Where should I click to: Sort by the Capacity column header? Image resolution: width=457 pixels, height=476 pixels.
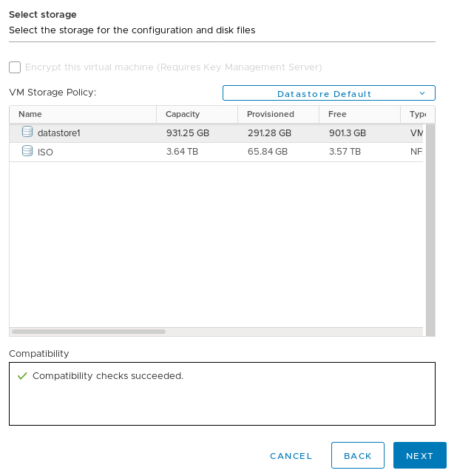(183, 114)
